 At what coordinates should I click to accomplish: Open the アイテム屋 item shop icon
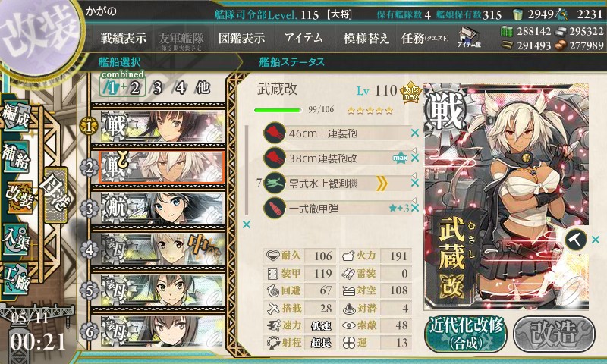tap(469, 36)
